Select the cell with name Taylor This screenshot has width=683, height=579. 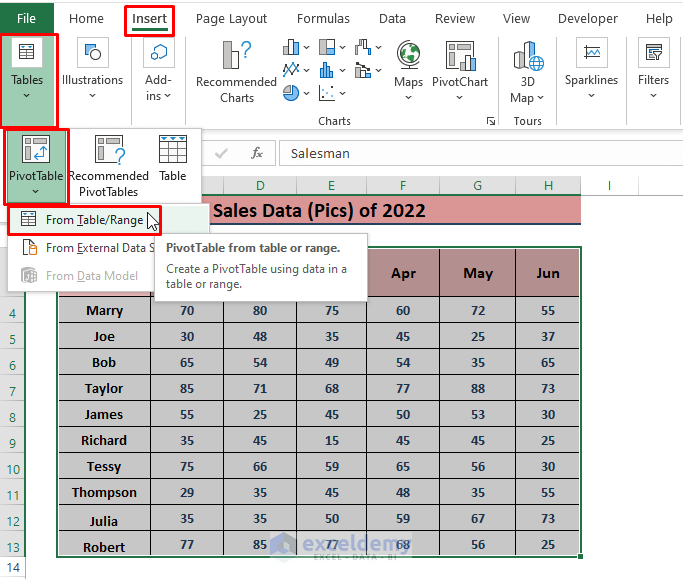click(x=104, y=388)
